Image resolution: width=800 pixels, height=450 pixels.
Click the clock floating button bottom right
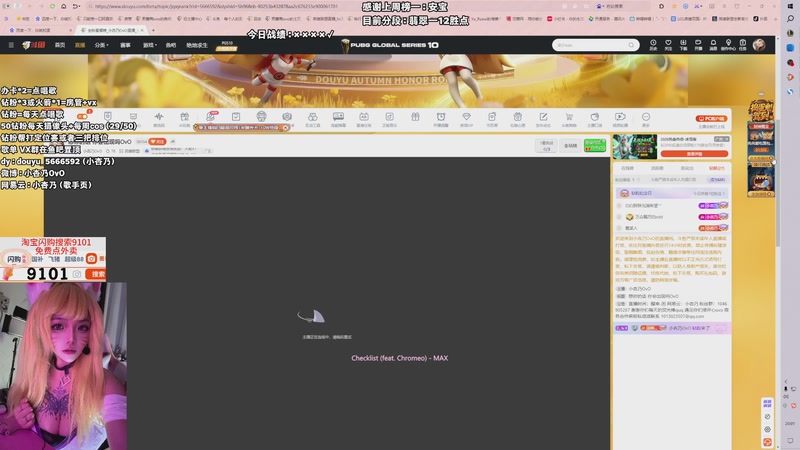click(767, 416)
